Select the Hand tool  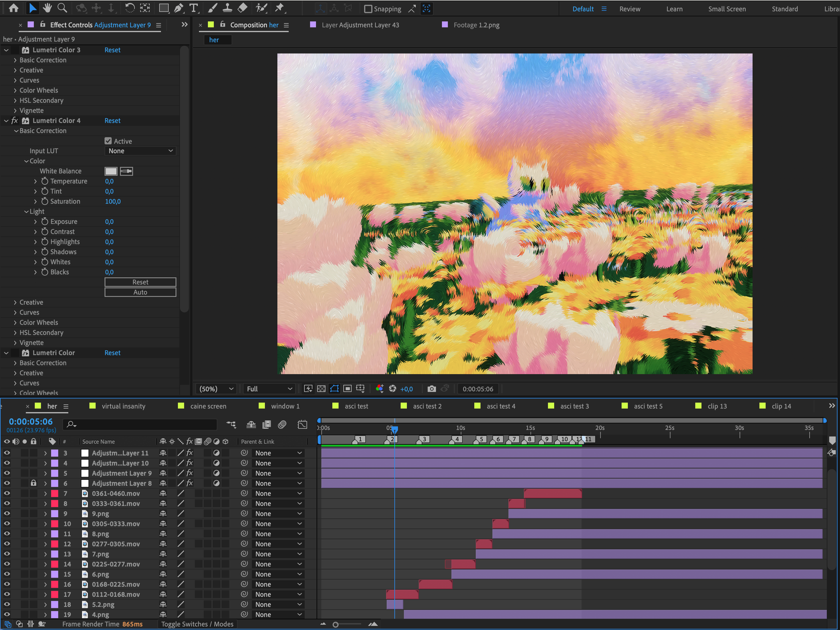[47, 8]
